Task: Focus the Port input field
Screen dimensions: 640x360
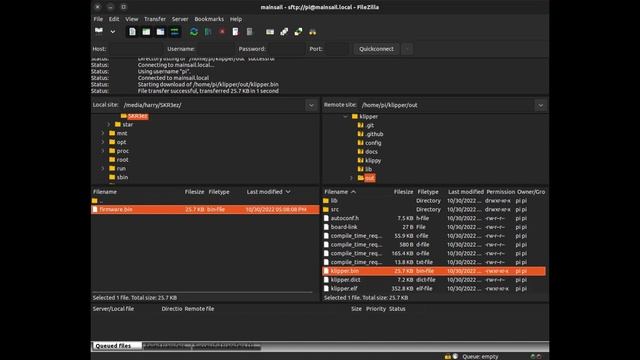Action: click(x=337, y=49)
